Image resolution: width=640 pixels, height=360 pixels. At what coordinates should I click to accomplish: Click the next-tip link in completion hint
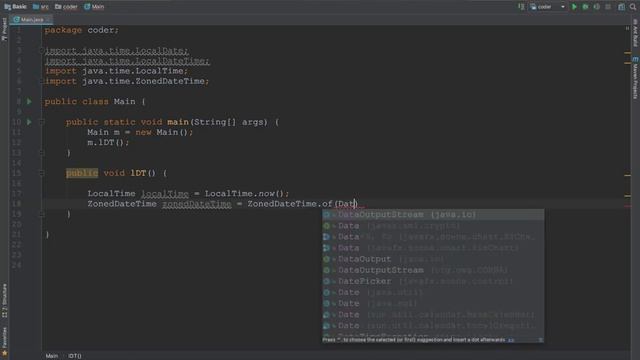(511, 340)
